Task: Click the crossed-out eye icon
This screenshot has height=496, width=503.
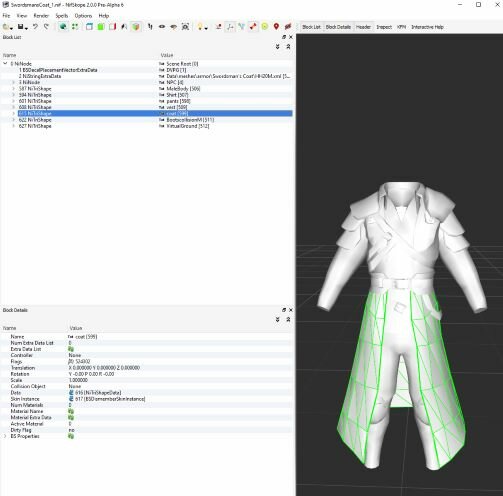Action: (x=174, y=27)
